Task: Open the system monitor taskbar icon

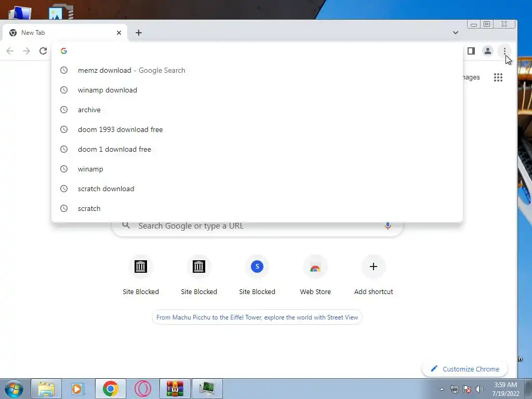Action: (x=207, y=389)
